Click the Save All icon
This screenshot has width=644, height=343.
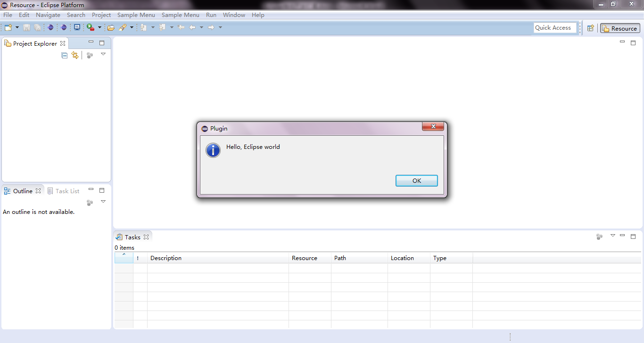click(x=38, y=28)
